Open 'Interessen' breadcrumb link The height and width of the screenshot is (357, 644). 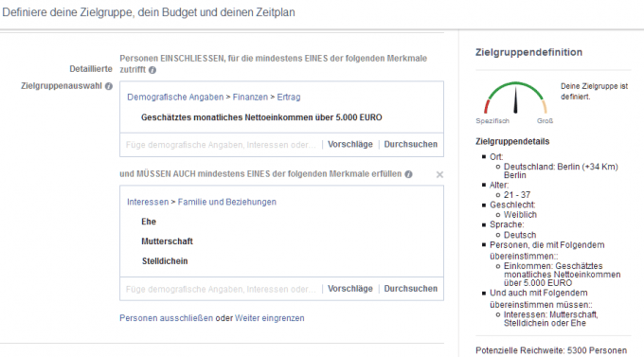(148, 202)
